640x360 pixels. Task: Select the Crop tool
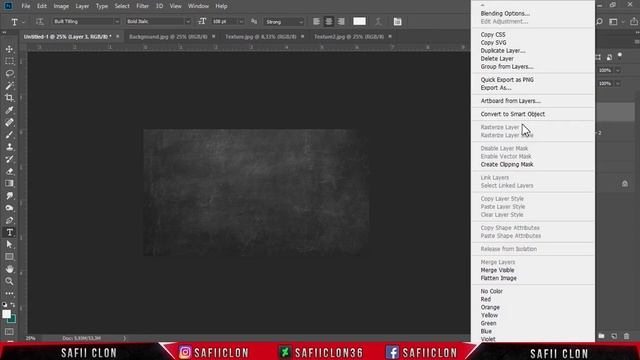coord(9,98)
